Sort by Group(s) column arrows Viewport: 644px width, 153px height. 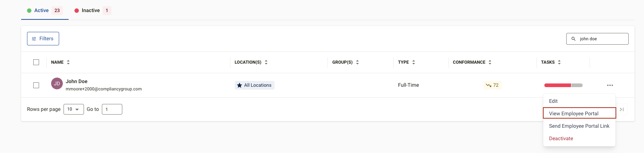click(x=357, y=62)
